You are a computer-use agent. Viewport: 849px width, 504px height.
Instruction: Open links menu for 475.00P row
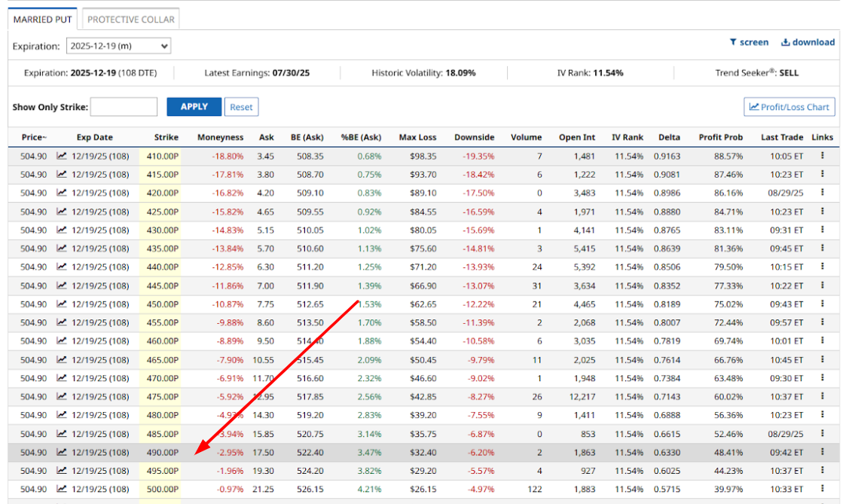click(822, 397)
